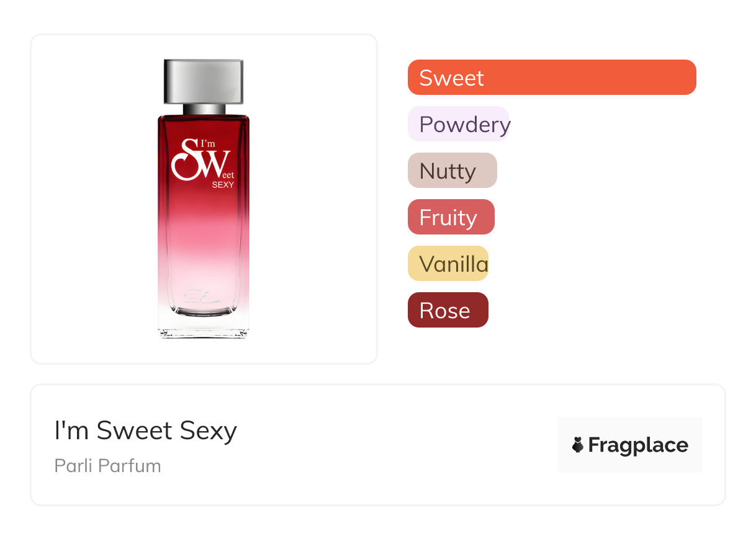The image size is (756, 536).
Task: Click the Fragplace perfume bottle logo icon
Action: pyautogui.click(x=578, y=445)
